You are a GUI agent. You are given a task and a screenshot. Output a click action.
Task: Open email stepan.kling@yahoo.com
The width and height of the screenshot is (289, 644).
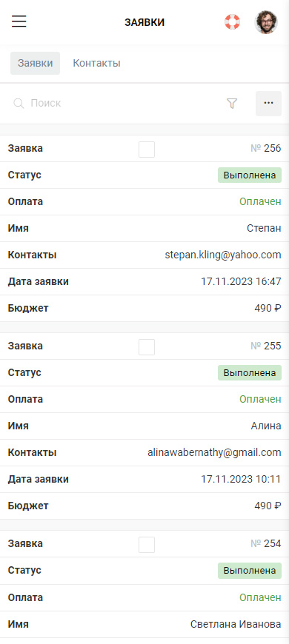(223, 255)
